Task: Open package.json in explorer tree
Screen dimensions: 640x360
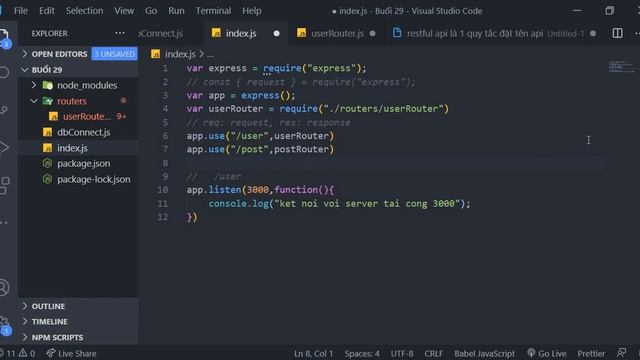Action: click(77, 164)
